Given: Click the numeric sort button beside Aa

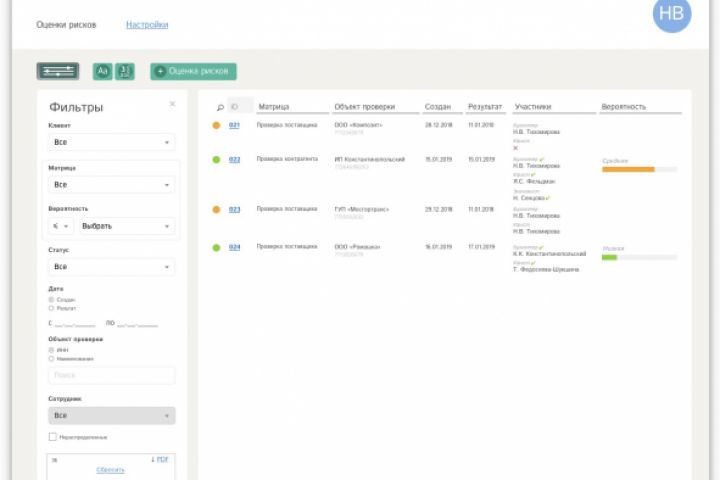Looking at the screenshot, I should tap(125, 71).
